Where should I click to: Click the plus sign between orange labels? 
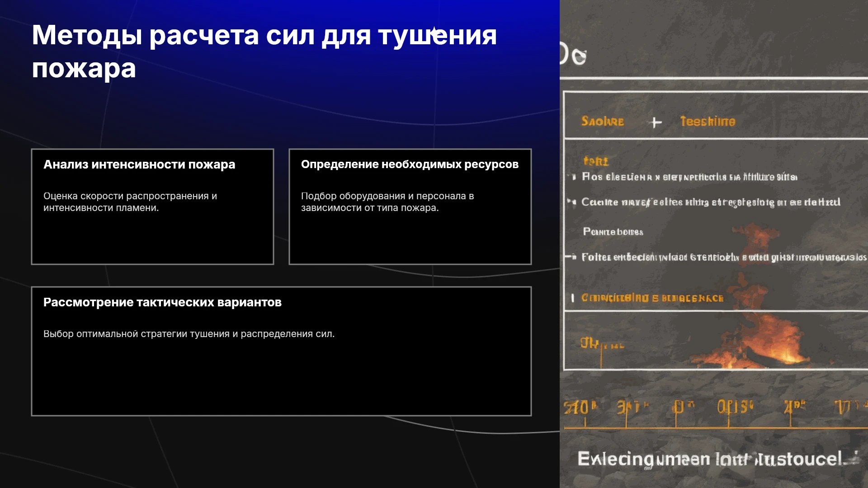[x=655, y=122]
